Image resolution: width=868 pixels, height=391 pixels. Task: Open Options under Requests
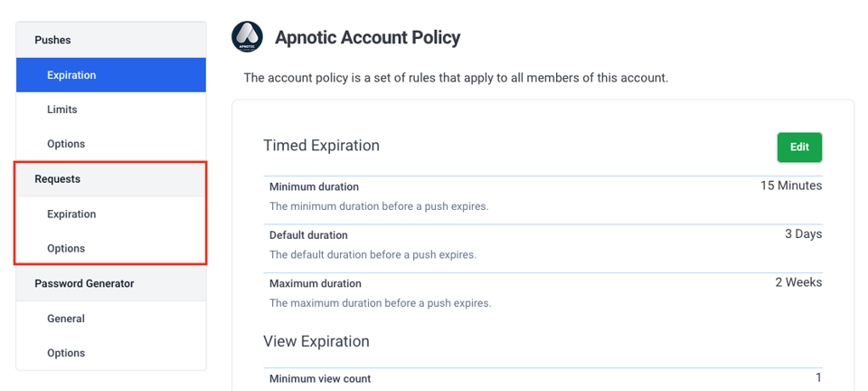click(66, 249)
